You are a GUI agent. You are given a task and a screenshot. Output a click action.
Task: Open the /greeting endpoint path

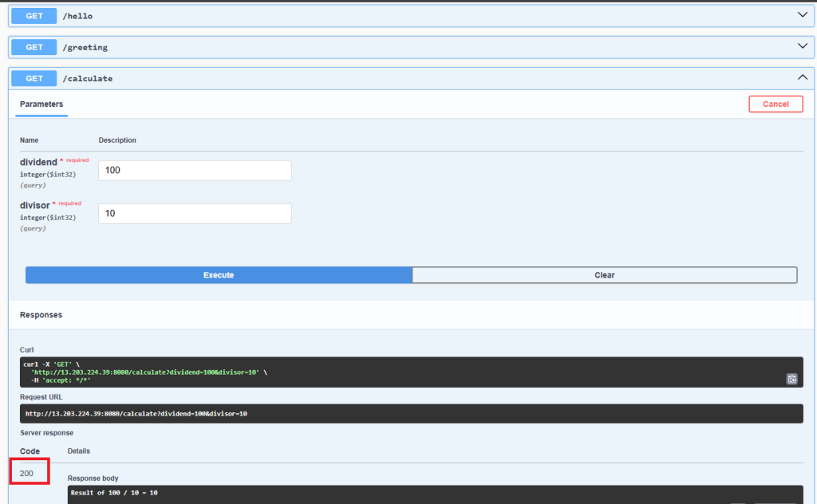click(85, 47)
